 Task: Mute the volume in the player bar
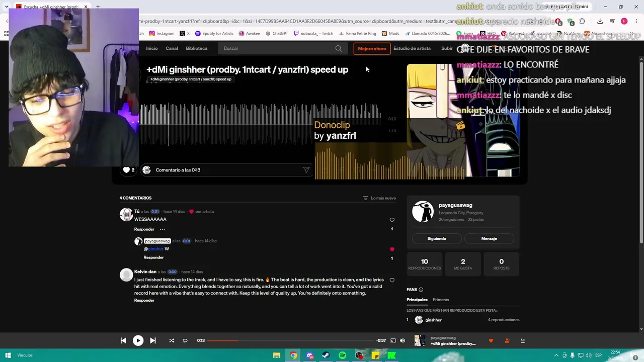(403, 340)
